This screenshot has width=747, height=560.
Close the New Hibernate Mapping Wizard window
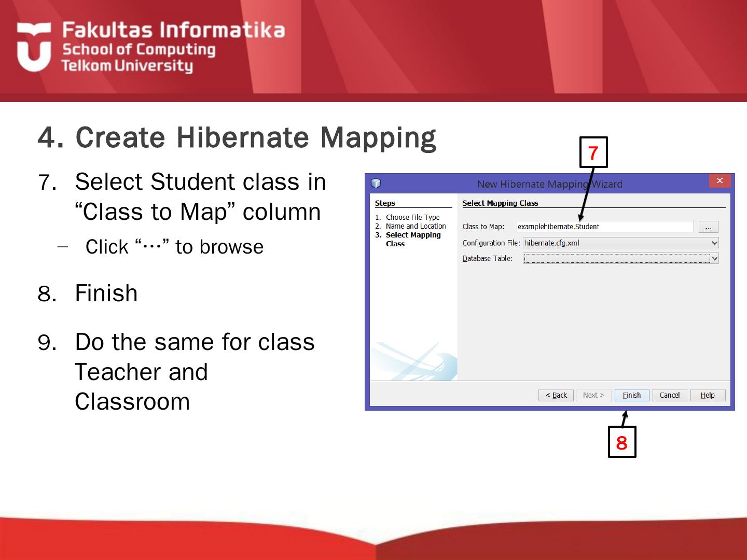(x=720, y=181)
